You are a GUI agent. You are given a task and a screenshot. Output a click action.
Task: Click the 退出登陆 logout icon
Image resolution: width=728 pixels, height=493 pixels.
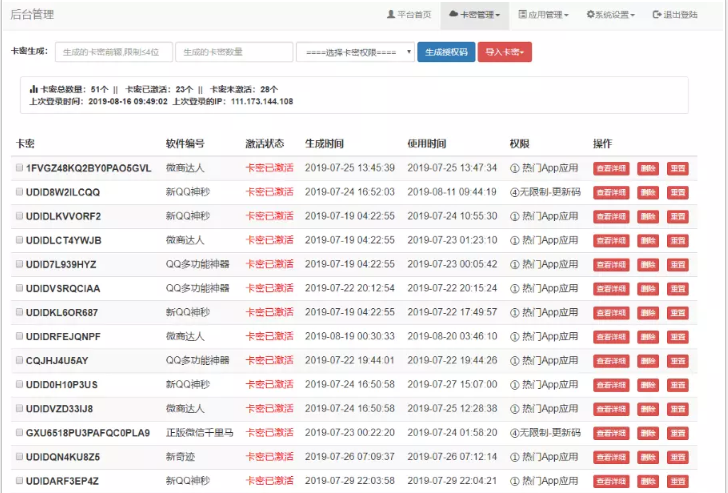(x=657, y=15)
